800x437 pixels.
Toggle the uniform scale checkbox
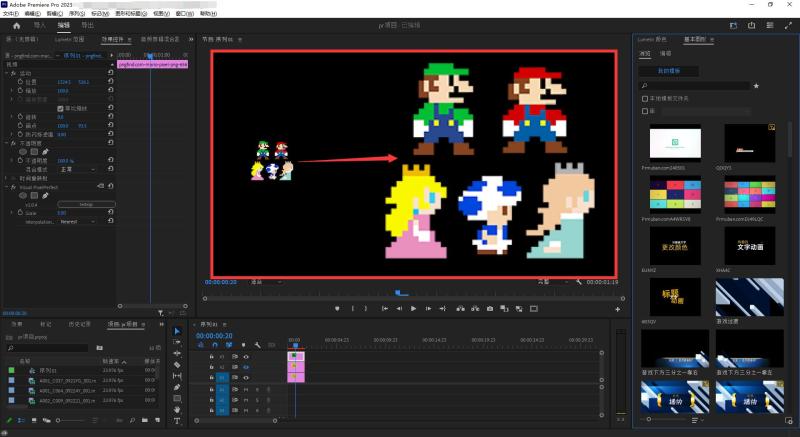pyautogui.click(x=60, y=108)
